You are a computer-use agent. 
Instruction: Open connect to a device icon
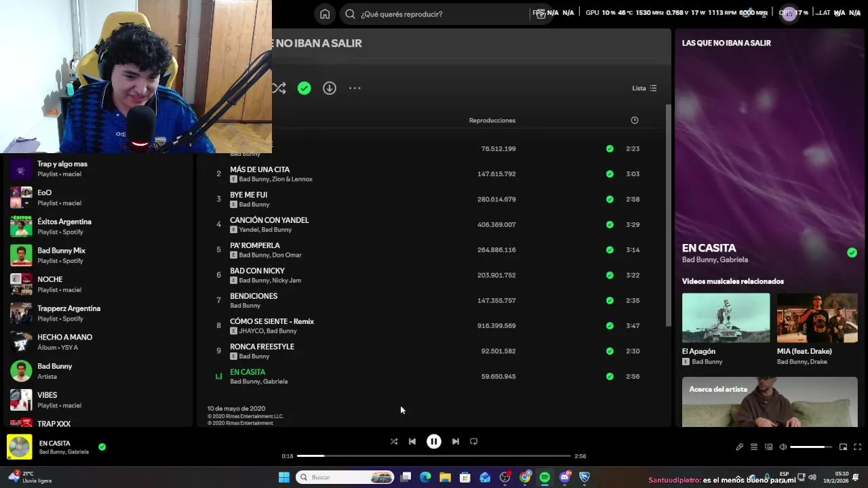click(x=768, y=447)
